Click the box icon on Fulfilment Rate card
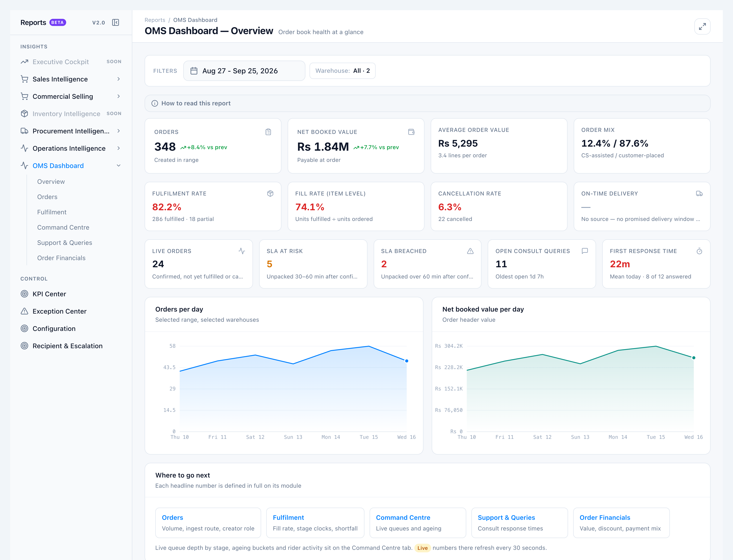733x560 pixels. (270, 194)
